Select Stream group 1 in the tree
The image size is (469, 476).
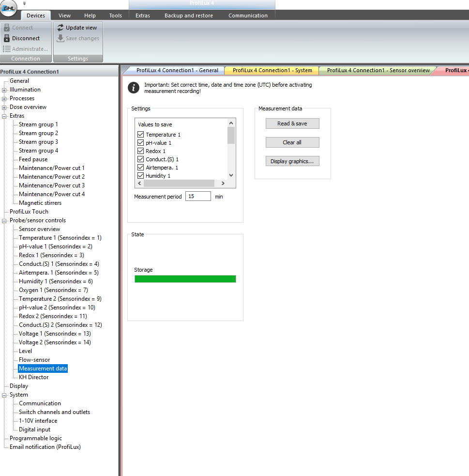point(38,124)
